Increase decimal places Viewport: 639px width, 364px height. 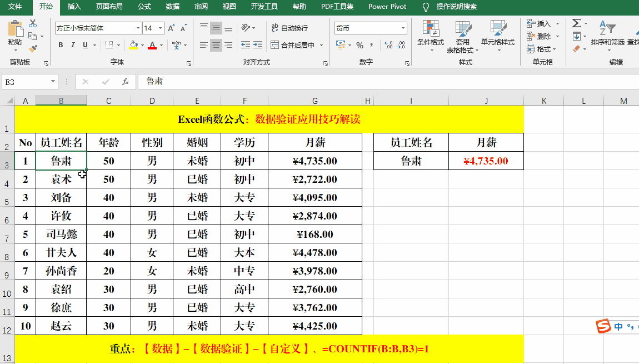tap(388, 45)
